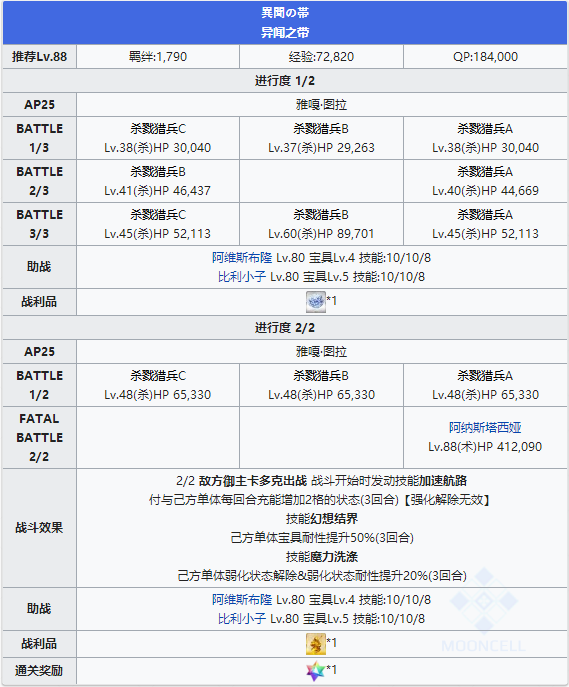Select the 推荐Lv.88 cell

tap(39, 57)
